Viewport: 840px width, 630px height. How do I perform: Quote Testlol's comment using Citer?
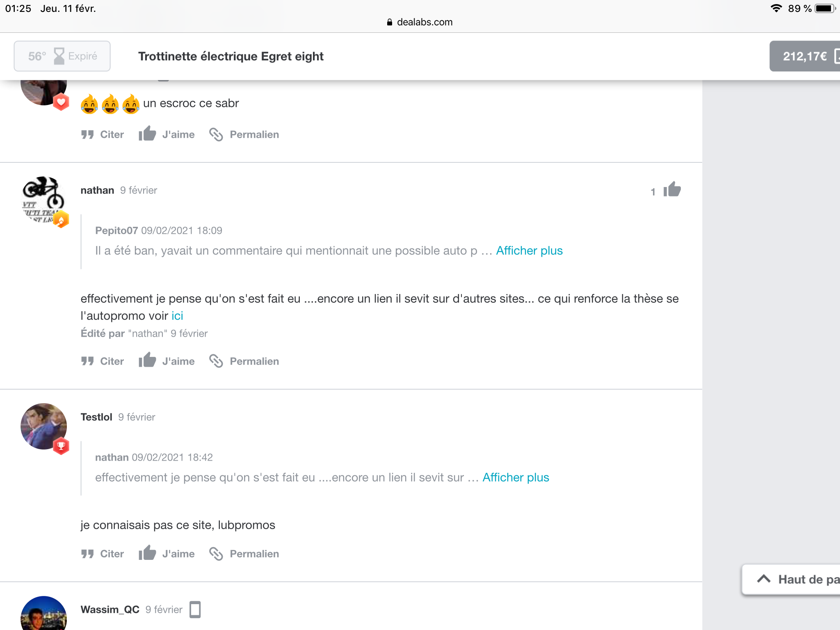103,554
